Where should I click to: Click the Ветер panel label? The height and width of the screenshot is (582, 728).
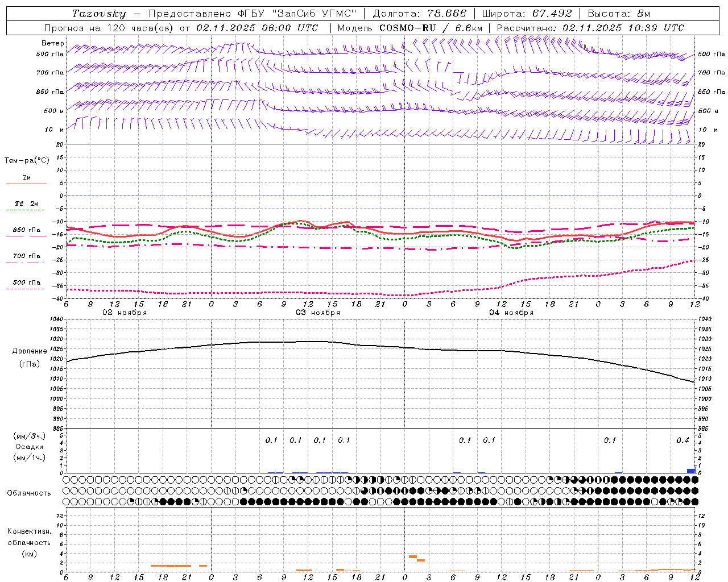pyautogui.click(x=52, y=43)
